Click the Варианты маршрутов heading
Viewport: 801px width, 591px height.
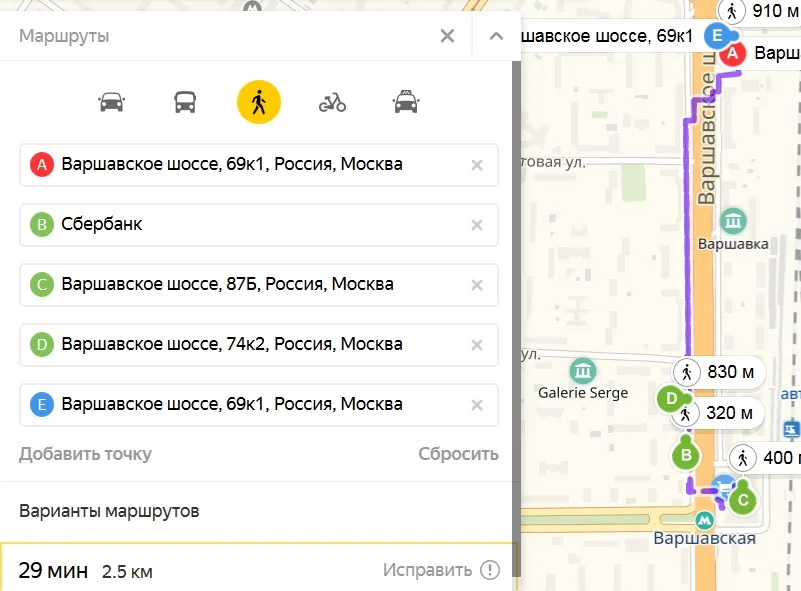point(109,511)
